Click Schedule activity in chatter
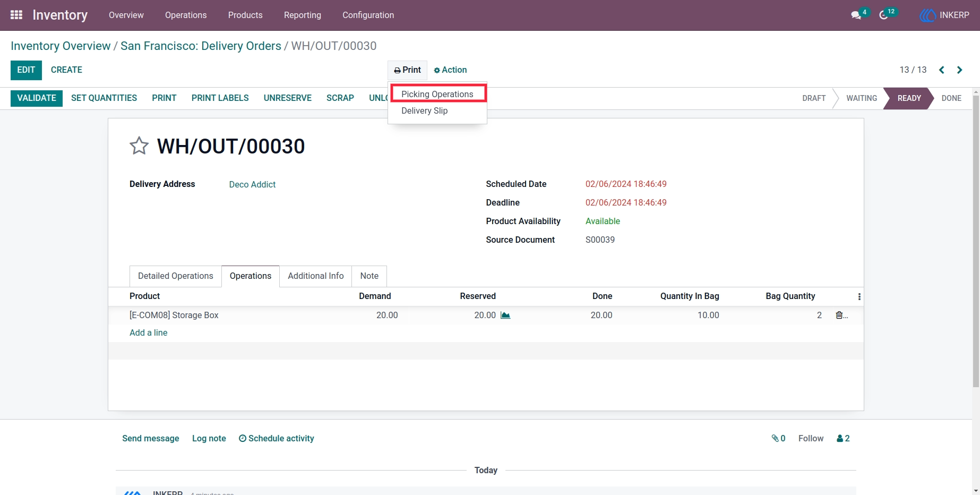Screen dimensions: 980x495 tap(277, 439)
